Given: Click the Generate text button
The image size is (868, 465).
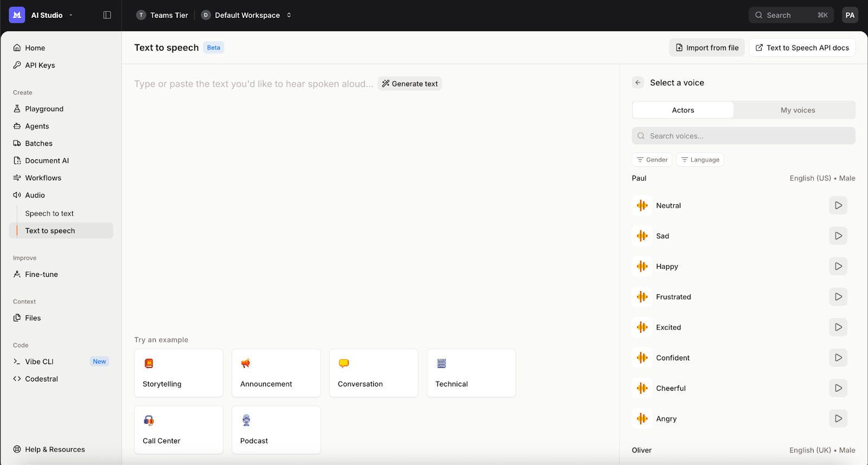Looking at the screenshot, I should pyautogui.click(x=410, y=83).
